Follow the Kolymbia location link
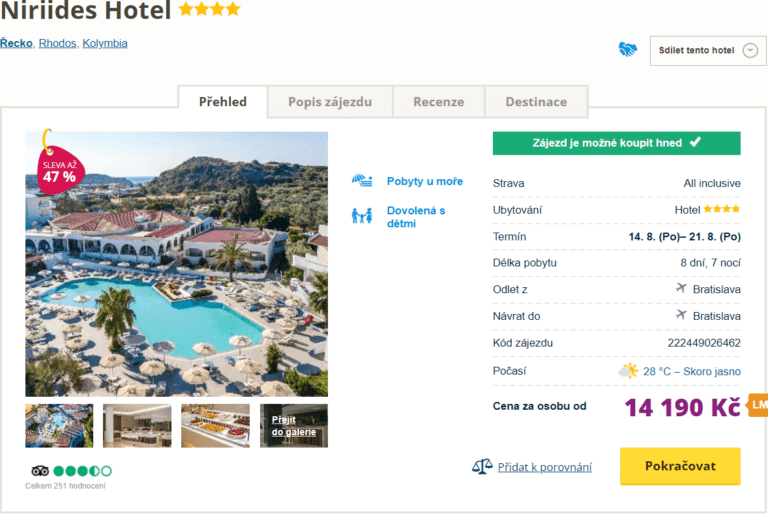The height and width of the screenshot is (514, 768). click(x=105, y=43)
